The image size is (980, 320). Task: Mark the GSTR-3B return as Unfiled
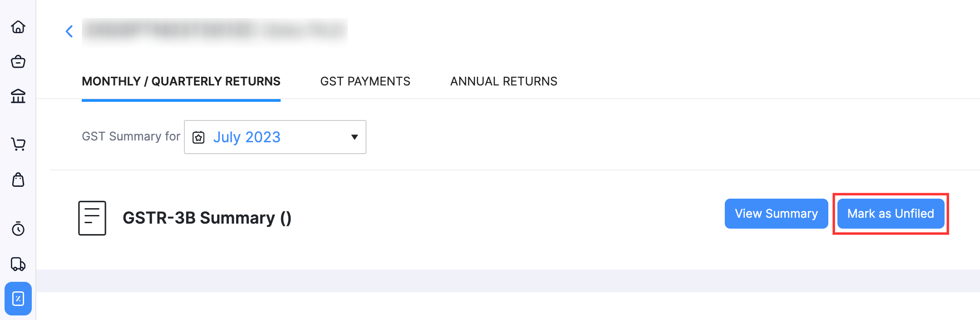pos(891,214)
